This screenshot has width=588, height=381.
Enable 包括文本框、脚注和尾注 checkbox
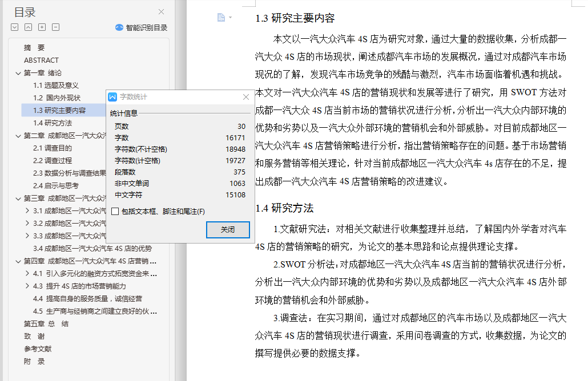pyautogui.click(x=115, y=212)
